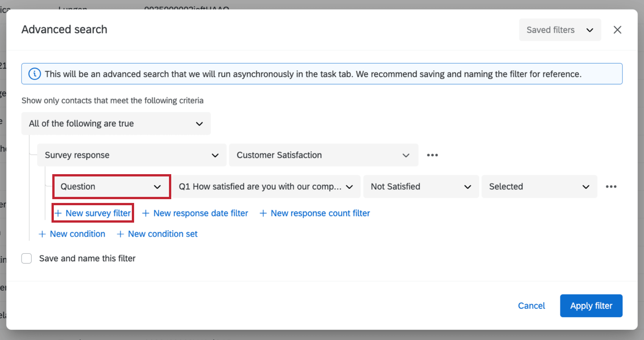
Task: Click the plus icon beside New condition set
Action: pyautogui.click(x=120, y=234)
